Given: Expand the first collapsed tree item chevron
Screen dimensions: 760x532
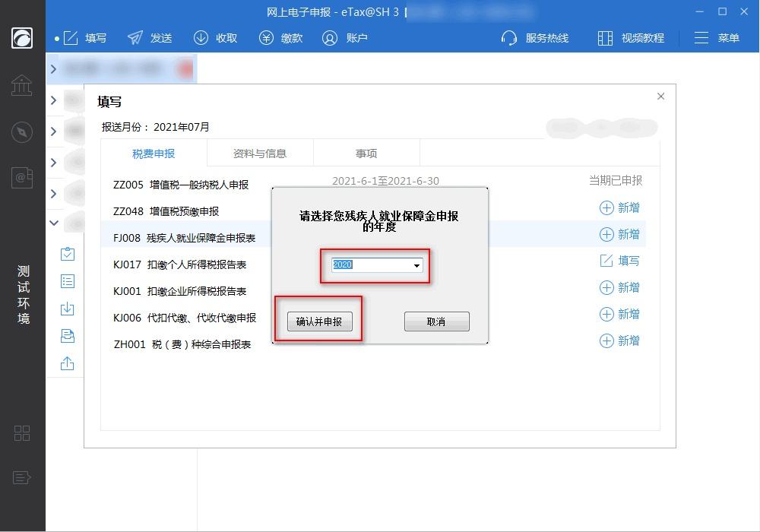Looking at the screenshot, I should (x=54, y=69).
